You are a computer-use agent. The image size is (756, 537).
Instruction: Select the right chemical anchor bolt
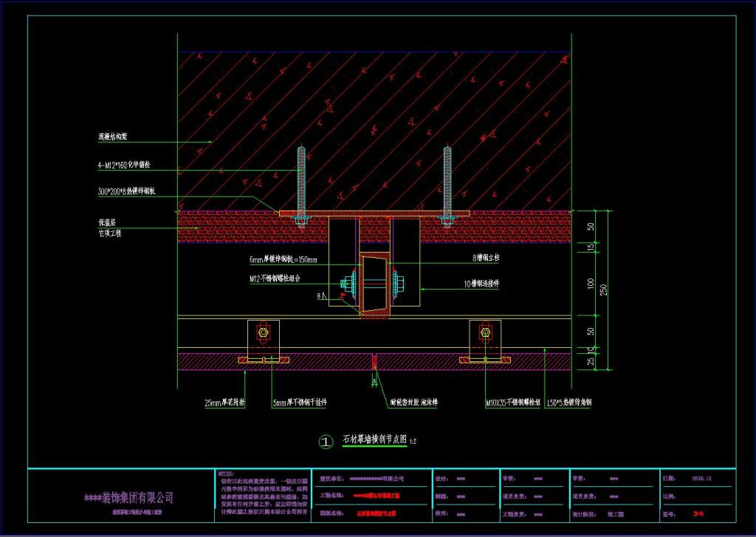click(447, 185)
